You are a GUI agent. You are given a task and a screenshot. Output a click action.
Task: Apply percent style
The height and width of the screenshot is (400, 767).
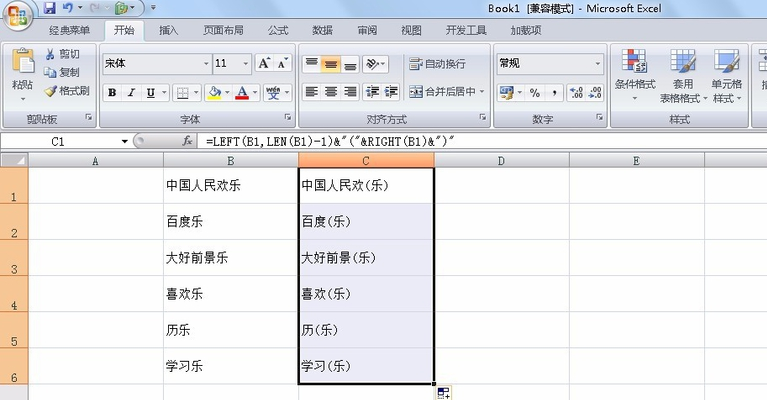[535, 92]
